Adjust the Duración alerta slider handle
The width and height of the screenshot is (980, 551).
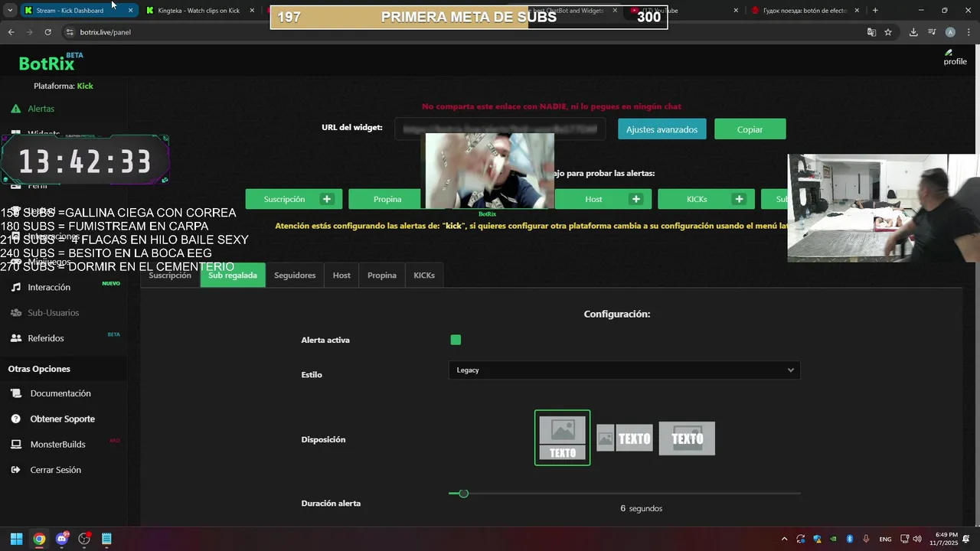pyautogui.click(x=463, y=494)
